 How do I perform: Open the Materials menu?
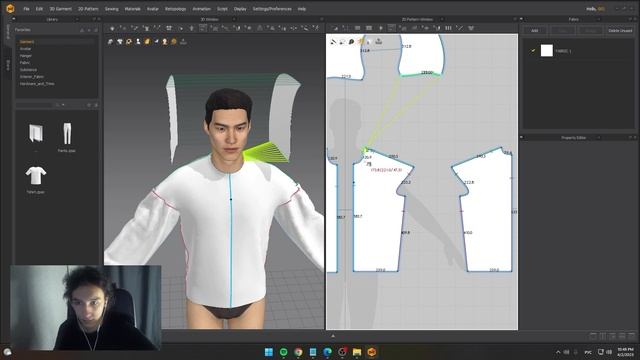(132, 9)
